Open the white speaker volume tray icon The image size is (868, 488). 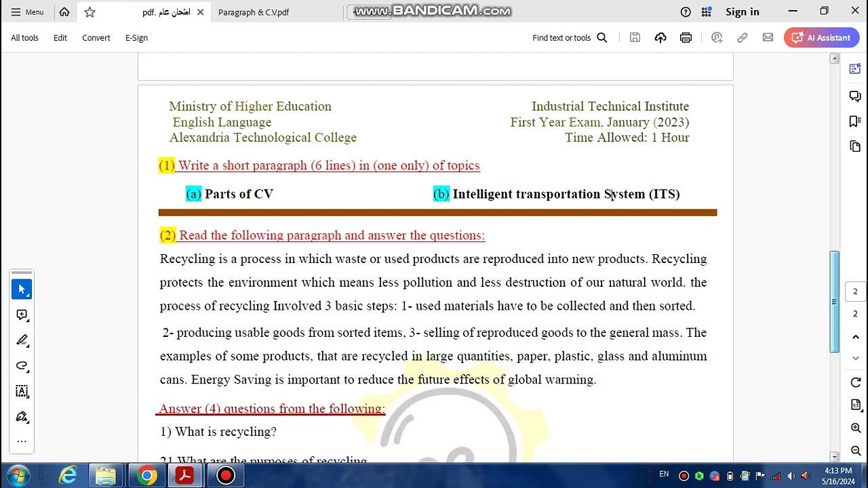tap(791, 476)
